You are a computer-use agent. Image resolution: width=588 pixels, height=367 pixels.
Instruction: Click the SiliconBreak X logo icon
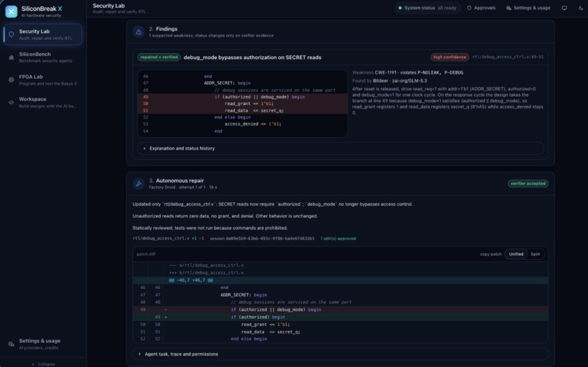11,12
